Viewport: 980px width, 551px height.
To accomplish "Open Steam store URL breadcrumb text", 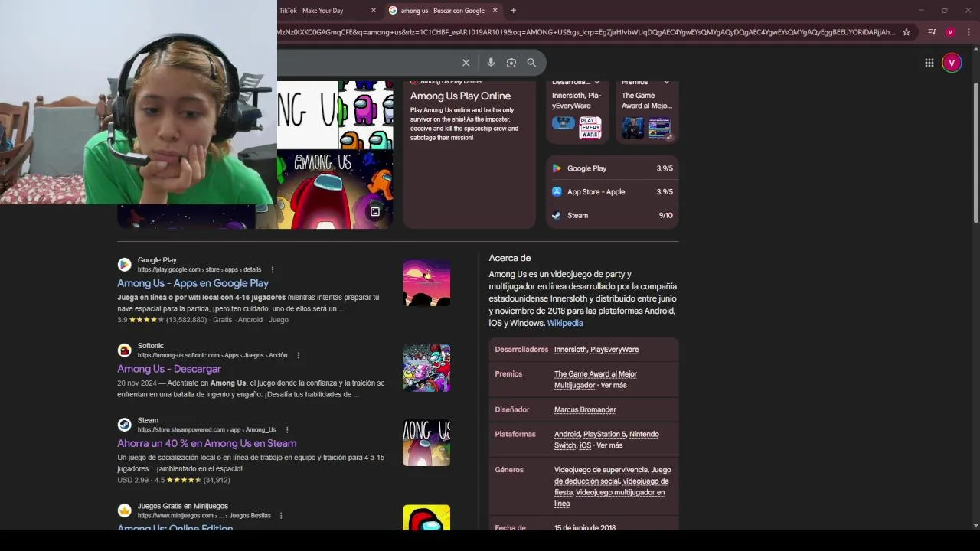I will point(207,430).
